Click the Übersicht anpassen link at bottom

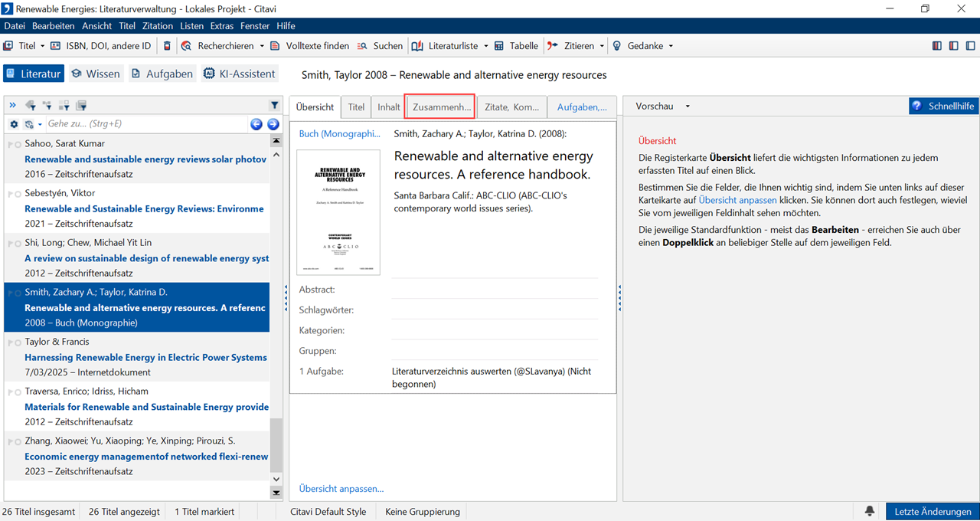point(341,488)
